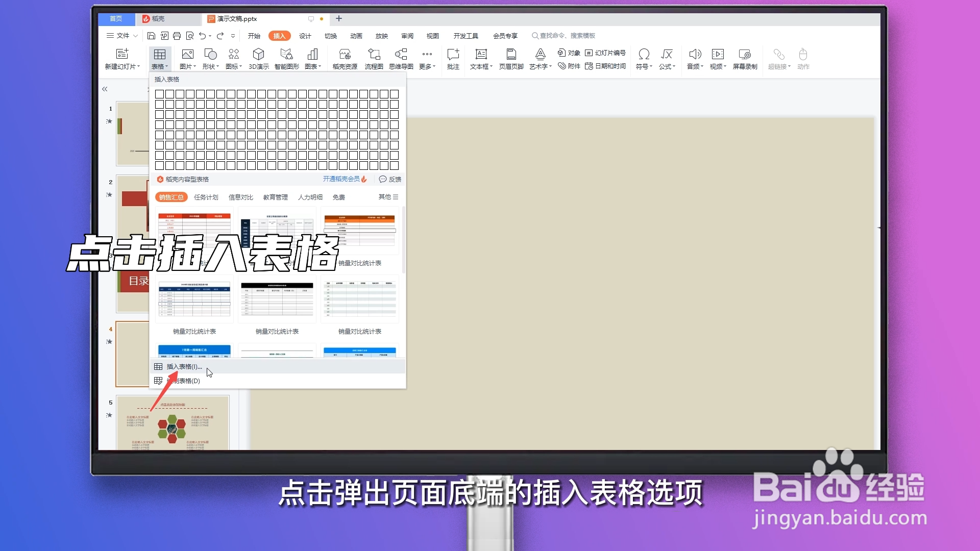Screen dimensions: 980x551
Task: Switch to the 设计 (Design) ribbon tab
Action: [305, 36]
